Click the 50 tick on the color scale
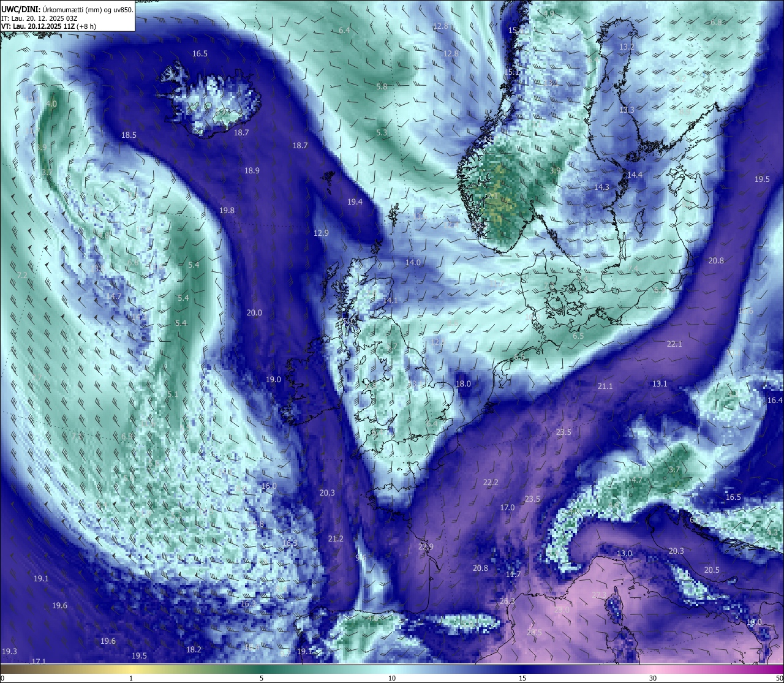The image size is (784, 683). tap(778, 678)
